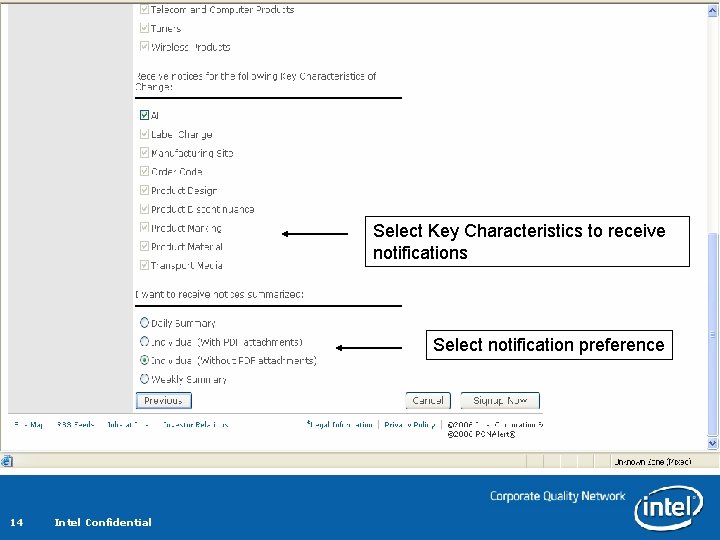Toggle the Product Marking checkbox
The width and height of the screenshot is (720, 540).
pyautogui.click(x=144, y=228)
